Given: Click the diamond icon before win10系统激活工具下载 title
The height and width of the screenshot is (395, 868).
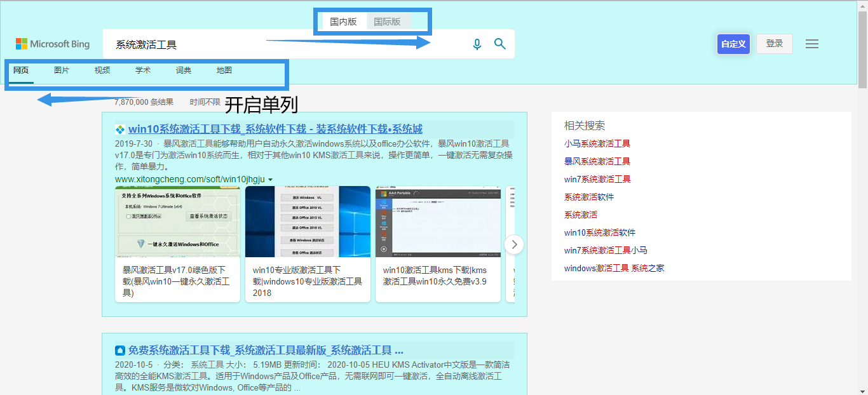Looking at the screenshot, I should (118, 130).
